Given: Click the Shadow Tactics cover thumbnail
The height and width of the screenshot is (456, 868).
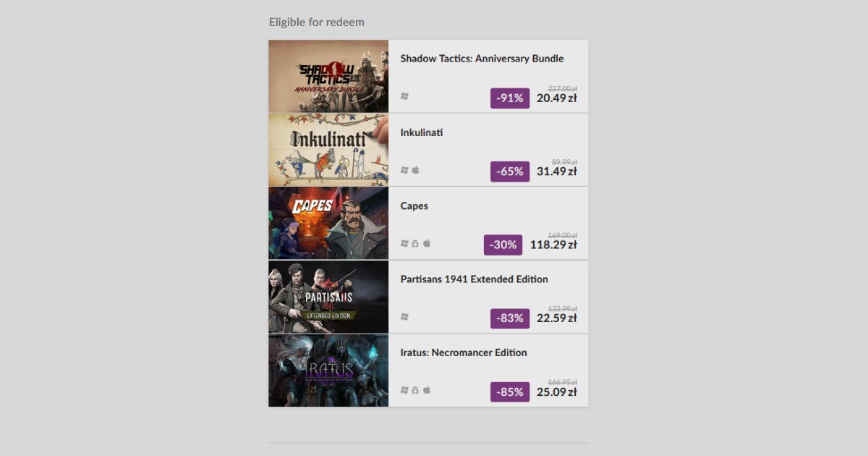Looking at the screenshot, I should point(328,76).
